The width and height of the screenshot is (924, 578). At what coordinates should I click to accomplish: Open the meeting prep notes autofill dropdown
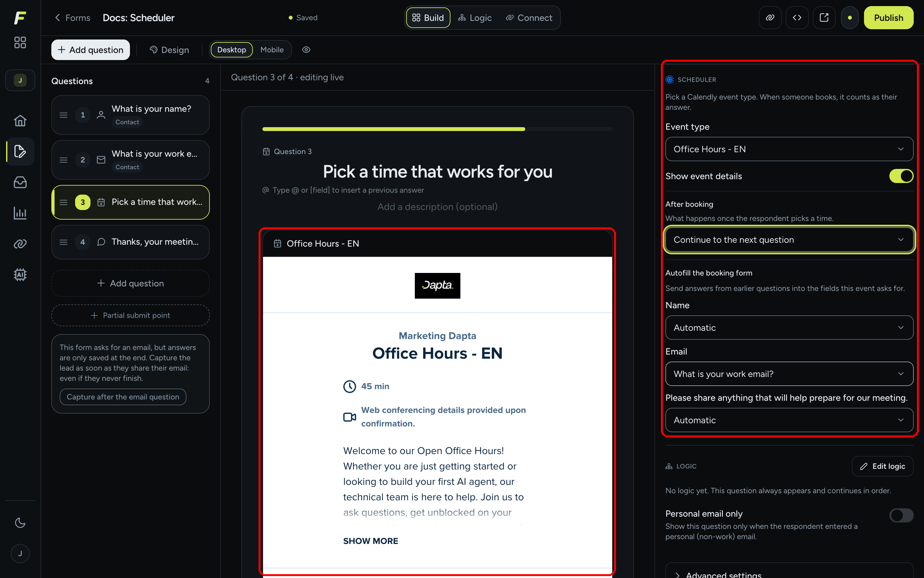coord(789,420)
